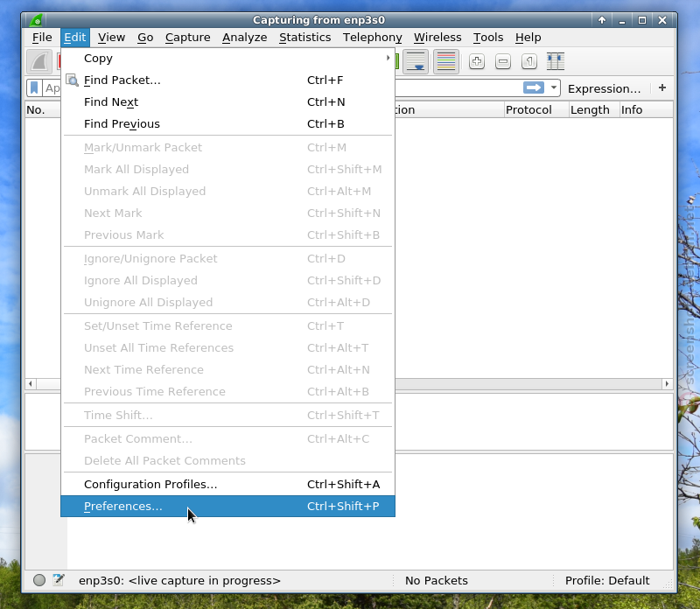This screenshot has height=609, width=700.
Task: Close the highlighted Edit menu
Action: pyautogui.click(x=75, y=38)
